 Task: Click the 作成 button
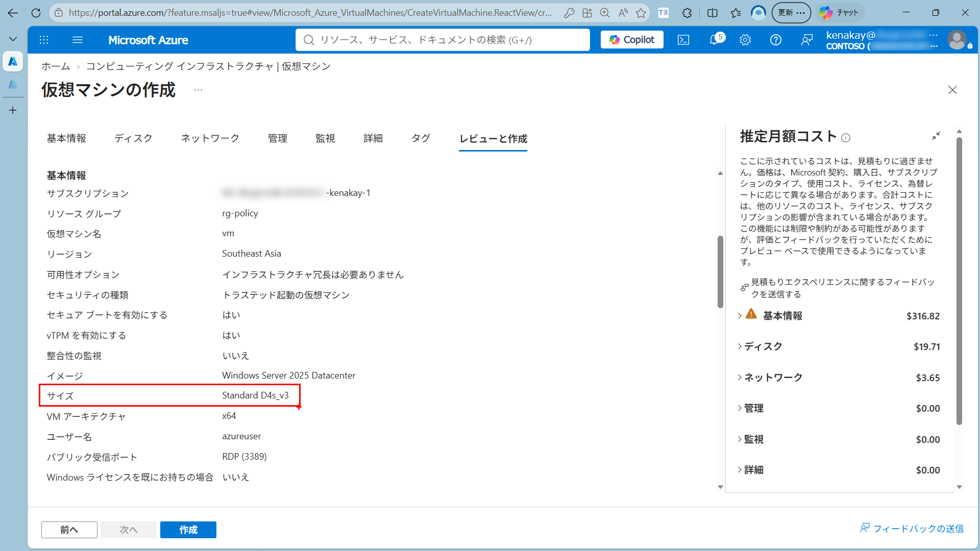(188, 530)
